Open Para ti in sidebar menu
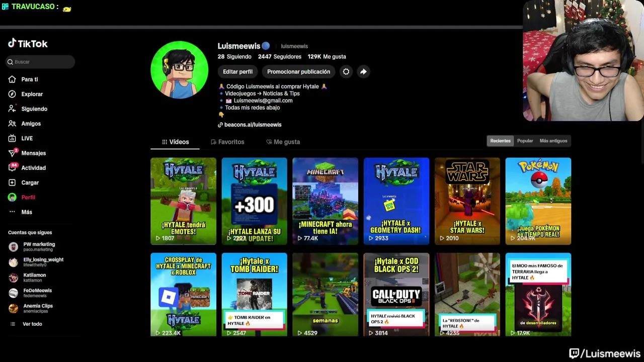Screen dimensions: 644x362 [x=30, y=79]
